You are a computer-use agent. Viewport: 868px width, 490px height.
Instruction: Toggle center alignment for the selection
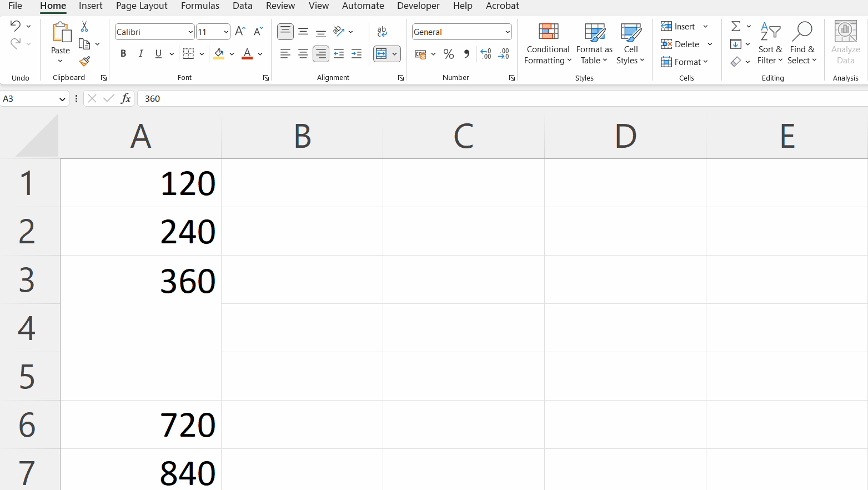click(x=303, y=53)
